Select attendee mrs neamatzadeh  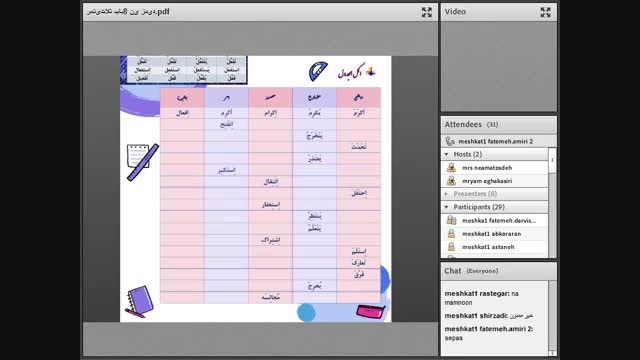point(495,168)
